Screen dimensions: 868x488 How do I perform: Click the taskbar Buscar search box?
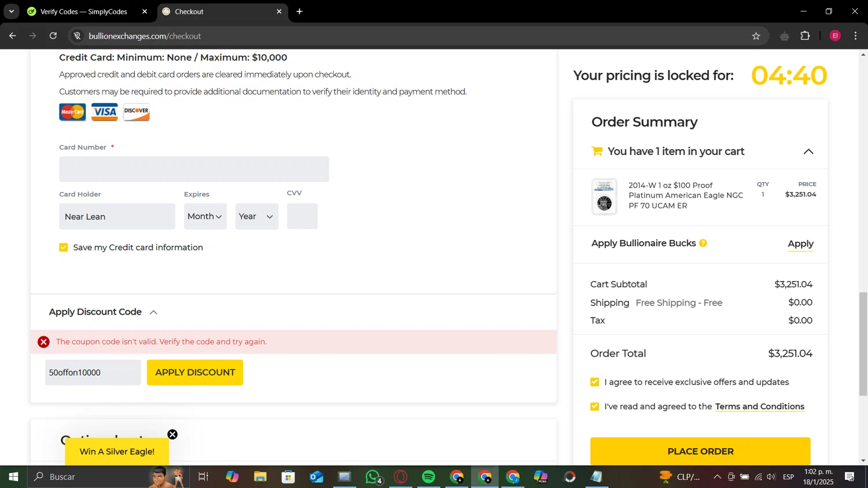coord(107,477)
